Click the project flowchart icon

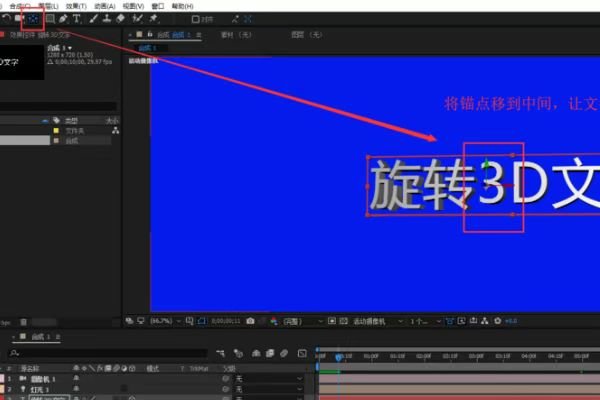(115, 131)
